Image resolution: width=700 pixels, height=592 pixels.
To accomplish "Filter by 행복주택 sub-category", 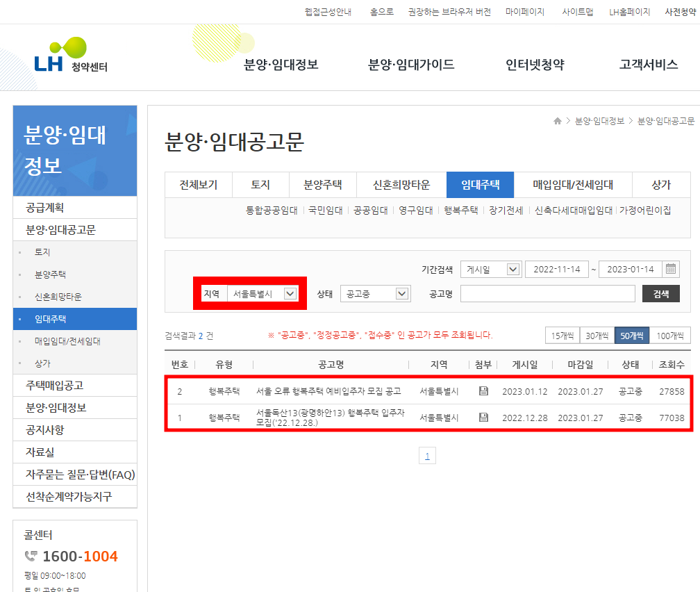I will [x=460, y=211].
